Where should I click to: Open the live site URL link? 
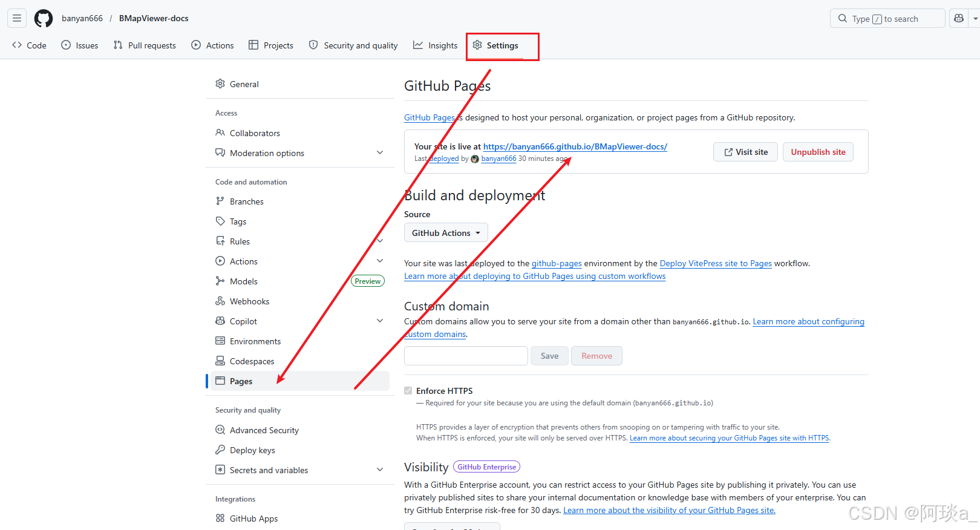point(575,146)
